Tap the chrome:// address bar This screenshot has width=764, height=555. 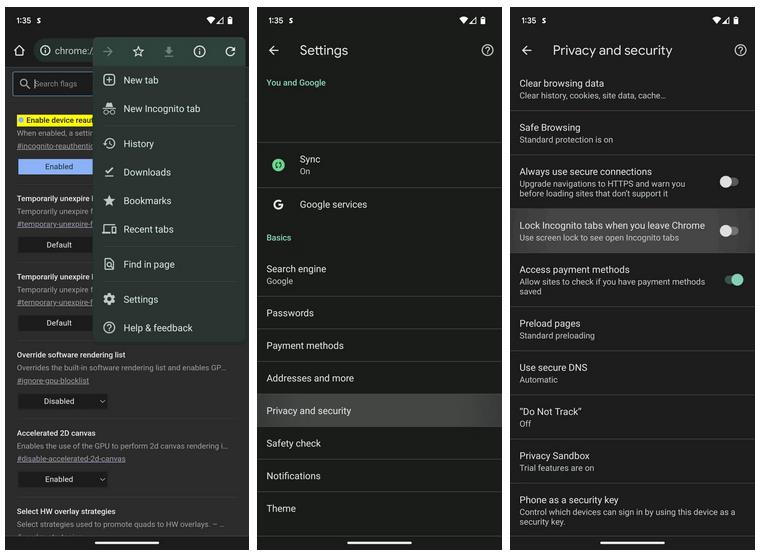tap(64, 51)
